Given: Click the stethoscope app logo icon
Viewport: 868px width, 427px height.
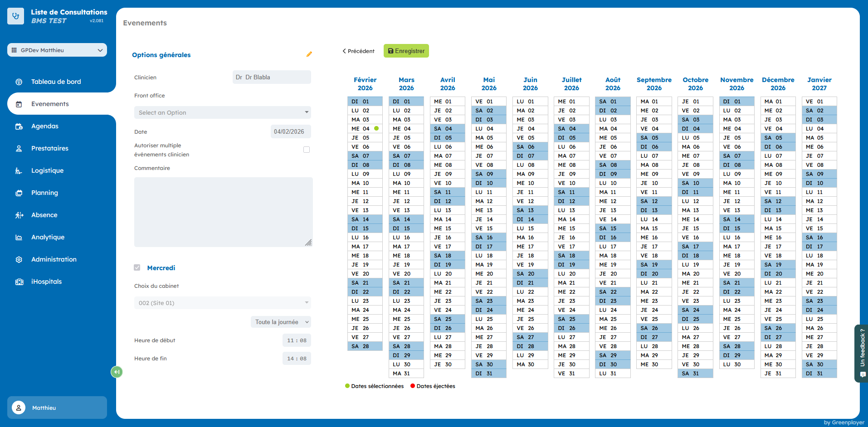Looking at the screenshot, I should pyautogui.click(x=16, y=16).
